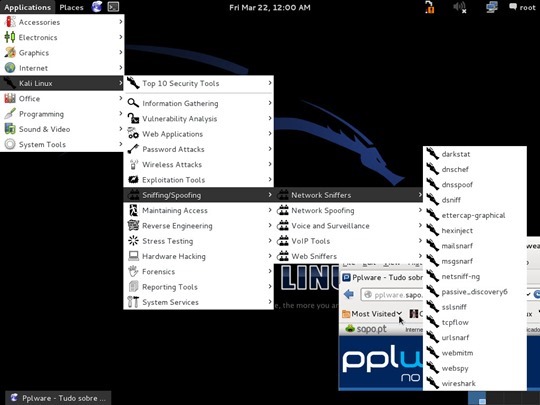Launch wireshark from the list
Screen dimensions: 540x405
tap(475, 383)
